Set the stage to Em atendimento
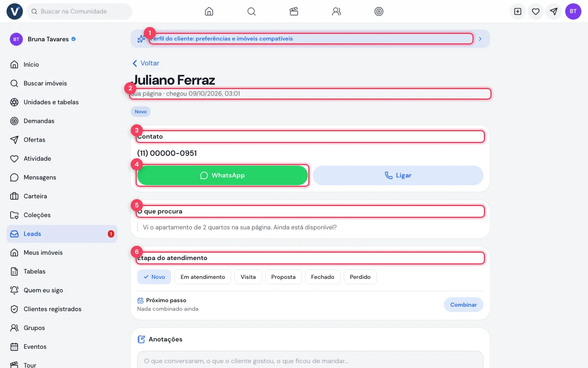This screenshot has width=588, height=368. [x=203, y=277]
